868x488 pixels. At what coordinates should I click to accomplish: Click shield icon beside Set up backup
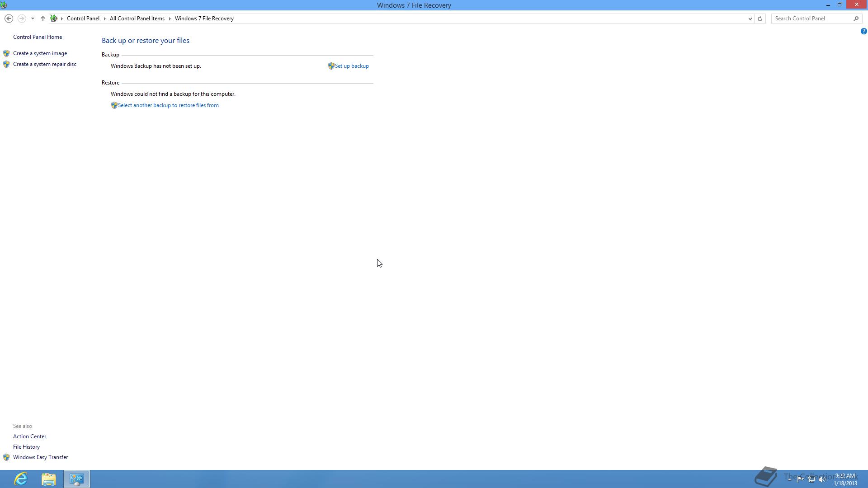point(331,66)
